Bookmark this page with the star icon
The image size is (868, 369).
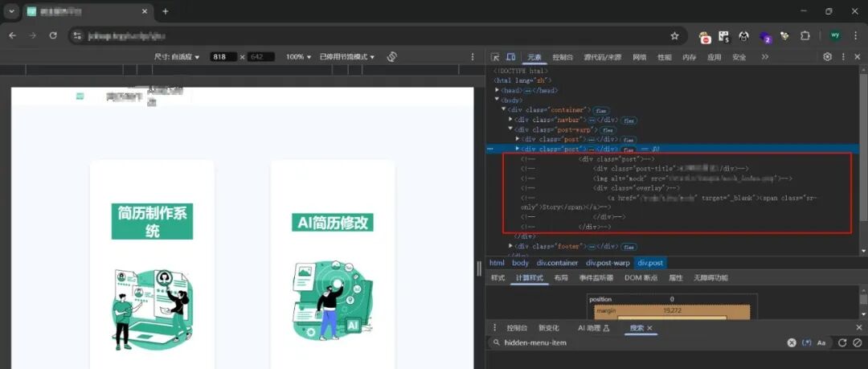[674, 36]
